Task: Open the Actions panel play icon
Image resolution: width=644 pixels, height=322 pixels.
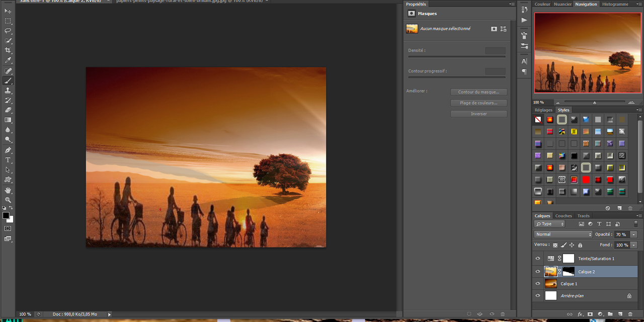Action: [x=524, y=20]
